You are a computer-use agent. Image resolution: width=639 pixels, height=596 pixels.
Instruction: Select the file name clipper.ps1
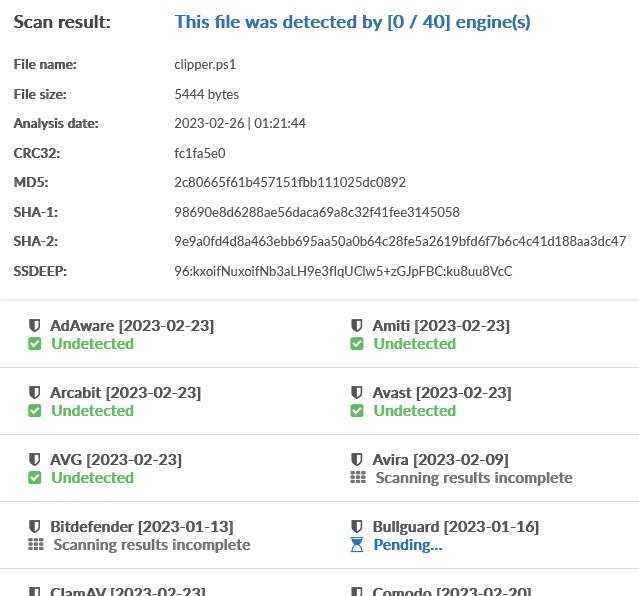point(205,64)
